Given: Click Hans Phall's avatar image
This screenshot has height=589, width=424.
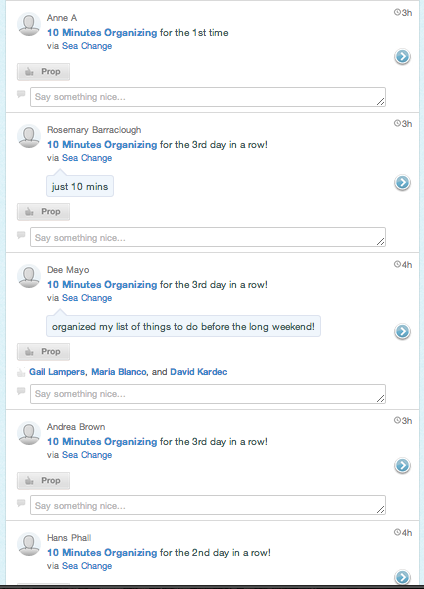Looking at the screenshot, I should 29,544.
